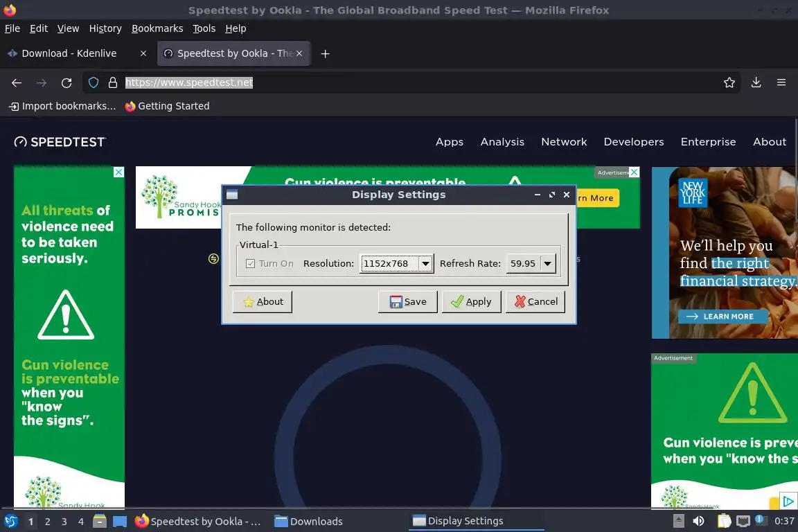The height and width of the screenshot is (532, 798).
Task: Open the clipboard manager tray icon
Action: point(724,521)
